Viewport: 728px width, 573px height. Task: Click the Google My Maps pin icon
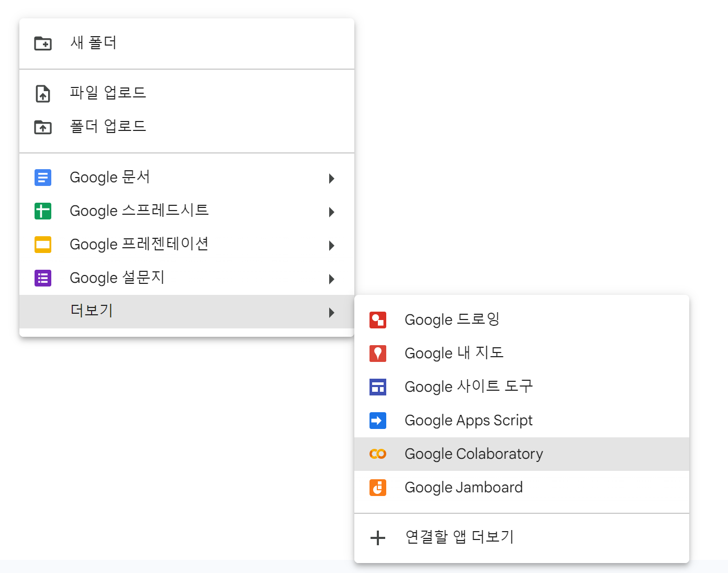pyautogui.click(x=378, y=354)
